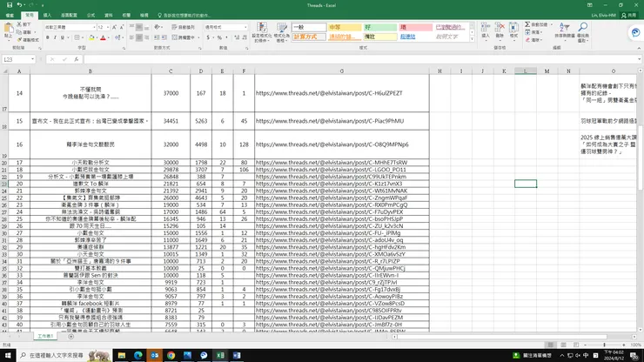Open the 清除 (Clear) dropdown
The width and height of the screenshot is (644, 362).
pos(534,40)
